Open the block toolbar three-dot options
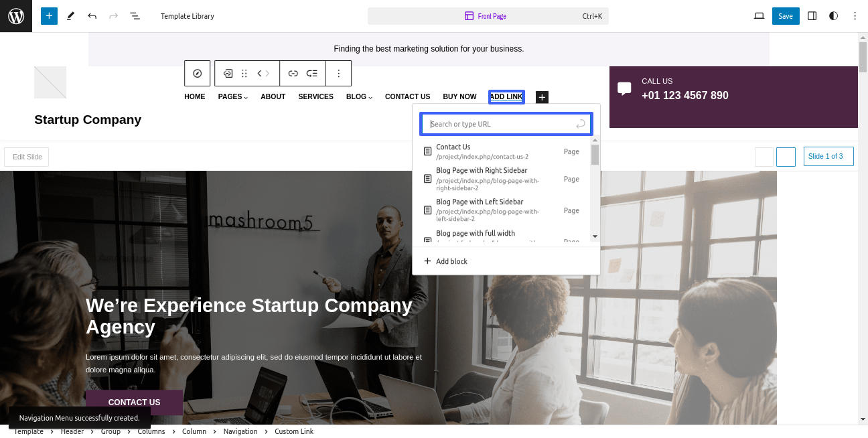The height and width of the screenshot is (438, 868). tap(338, 74)
